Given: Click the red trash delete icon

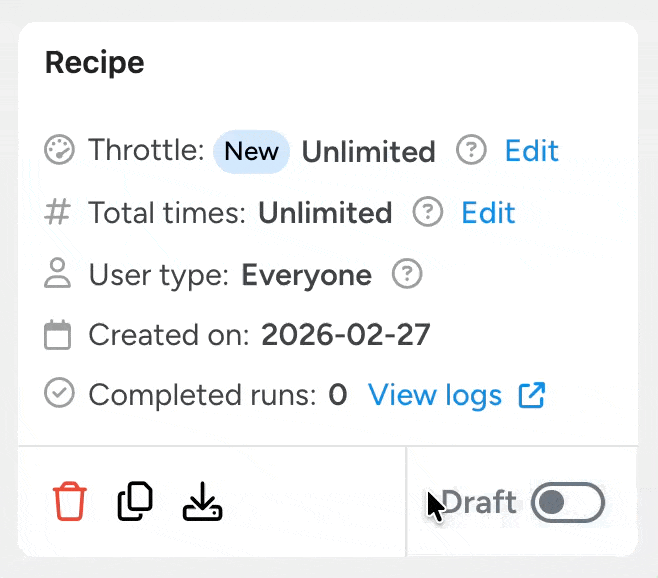Looking at the screenshot, I should 70,502.
